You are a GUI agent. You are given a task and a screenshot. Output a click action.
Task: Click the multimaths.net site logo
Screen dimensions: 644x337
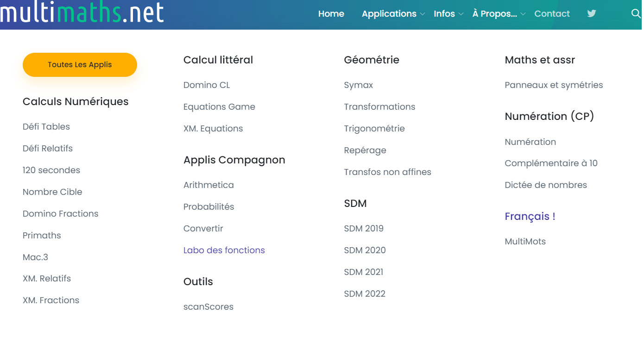[82, 12]
